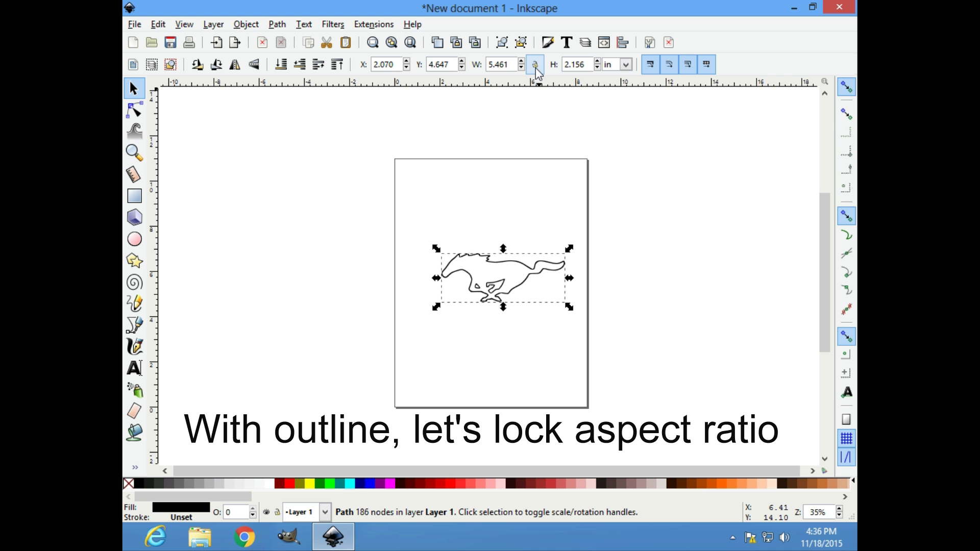Open the File menu
The height and width of the screenshot is (551, 980).
135,24
